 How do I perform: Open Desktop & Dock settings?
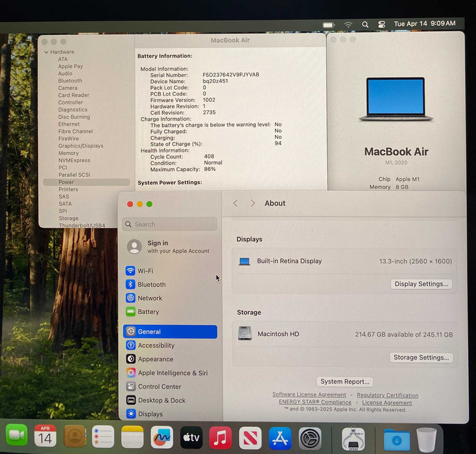[x=170, y=400]
